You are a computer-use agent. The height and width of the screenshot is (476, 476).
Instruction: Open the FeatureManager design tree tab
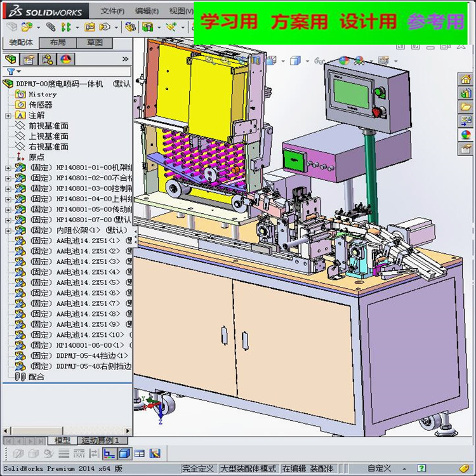coord(11,59)
